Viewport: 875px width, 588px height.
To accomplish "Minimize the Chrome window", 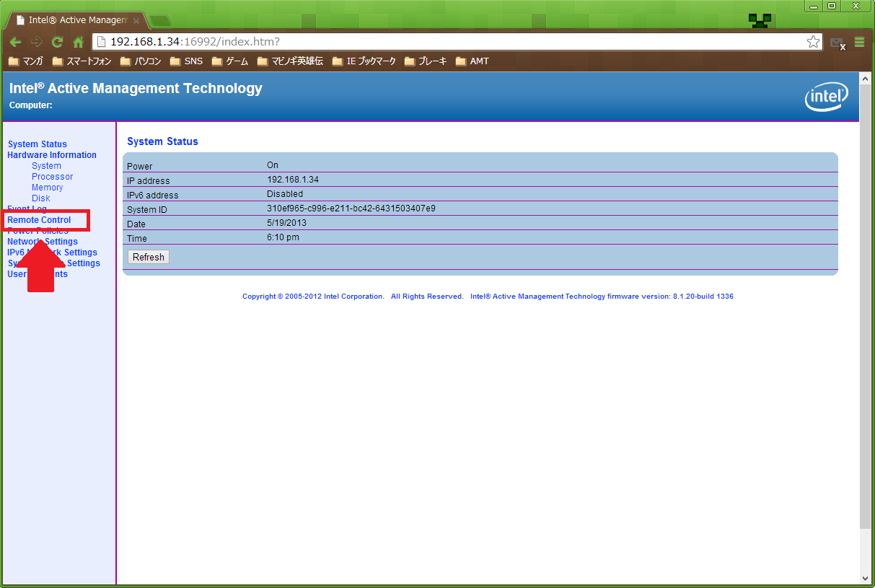I will [814, 6].
